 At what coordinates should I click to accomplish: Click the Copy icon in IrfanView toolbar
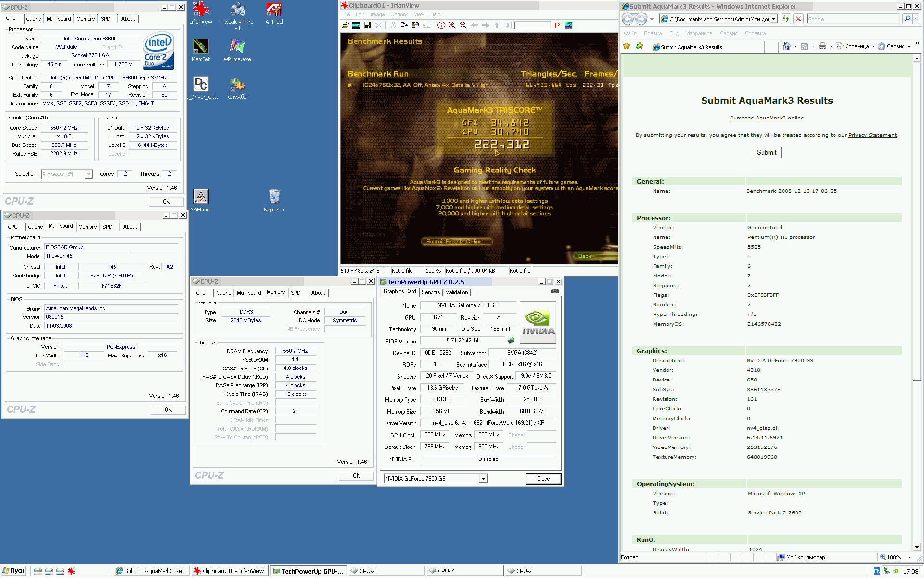[x=404, y=26]
